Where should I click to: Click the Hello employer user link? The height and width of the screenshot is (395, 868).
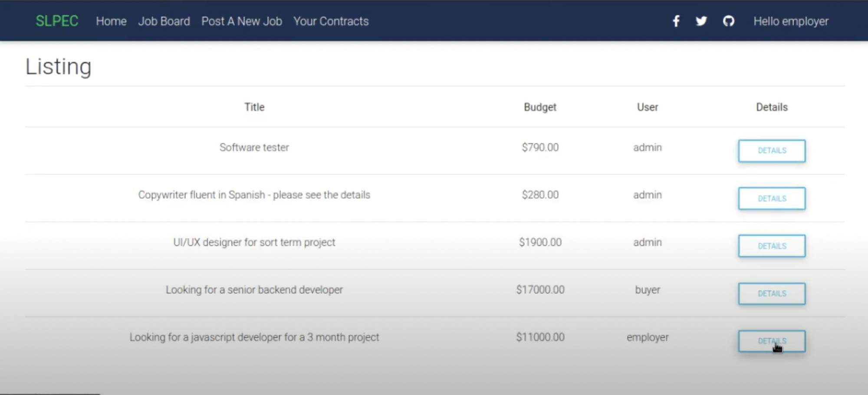coord(791,21)
